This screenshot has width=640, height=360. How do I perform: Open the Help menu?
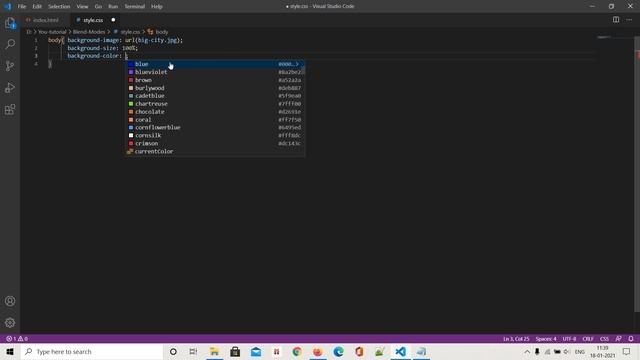(x=157, y=7)
